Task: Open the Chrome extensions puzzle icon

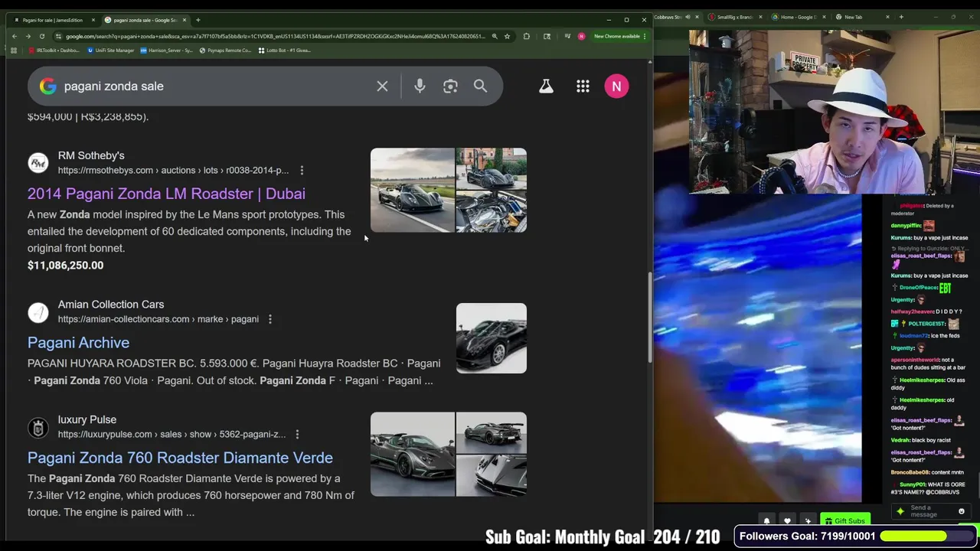Action: [x=527, y=36]
